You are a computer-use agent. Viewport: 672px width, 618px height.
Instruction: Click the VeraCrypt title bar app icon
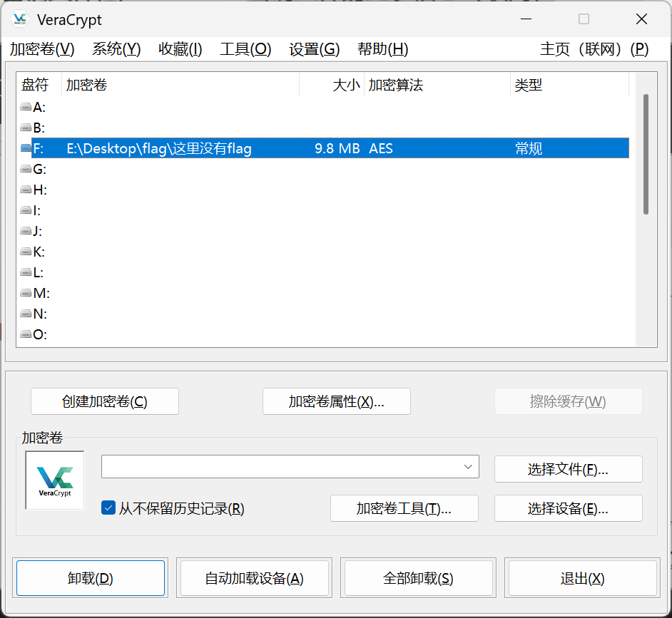tap(20, 19)
